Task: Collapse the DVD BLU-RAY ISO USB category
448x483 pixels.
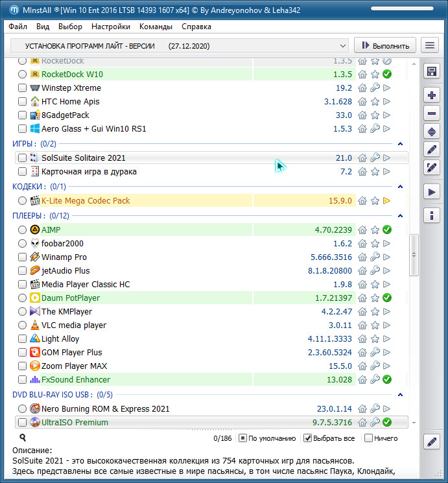Action: pyautogui.click(x=400, y=395)
